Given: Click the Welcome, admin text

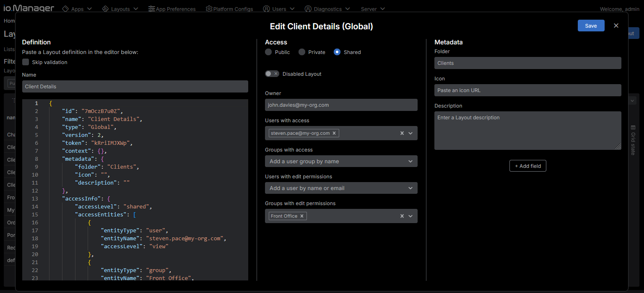Looking at the screenshot, I should [620, 9].
